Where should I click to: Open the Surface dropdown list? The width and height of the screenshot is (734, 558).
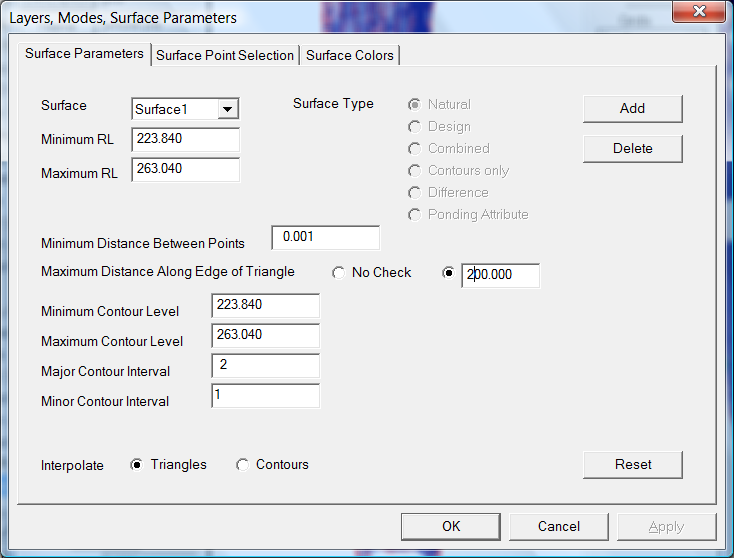point(228,109)
